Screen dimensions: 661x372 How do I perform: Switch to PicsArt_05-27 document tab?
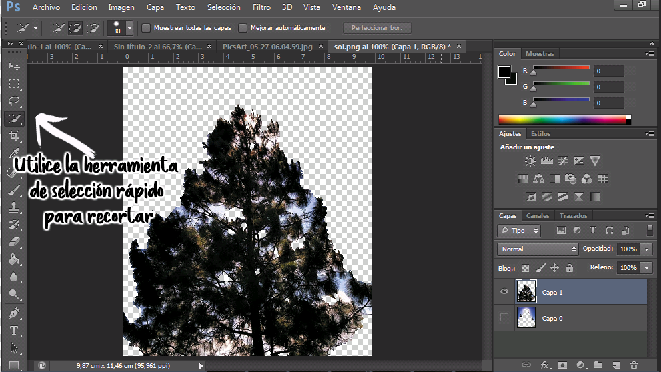click(x=267, y=46)
